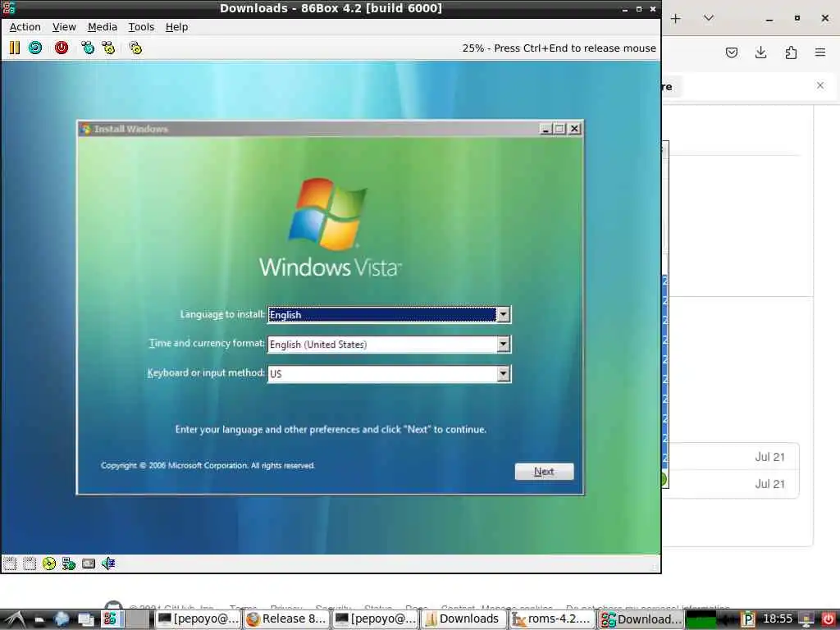The height and width of the screenshot is (630, 840).
Task: Click the network monitor tray icon
Action: coord(806,619)
